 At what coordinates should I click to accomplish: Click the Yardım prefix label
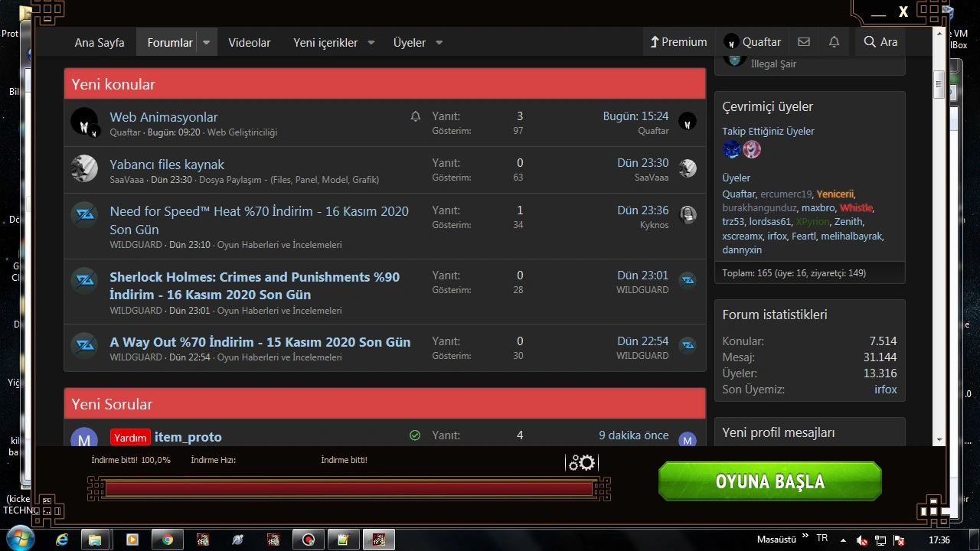[130, 438]
